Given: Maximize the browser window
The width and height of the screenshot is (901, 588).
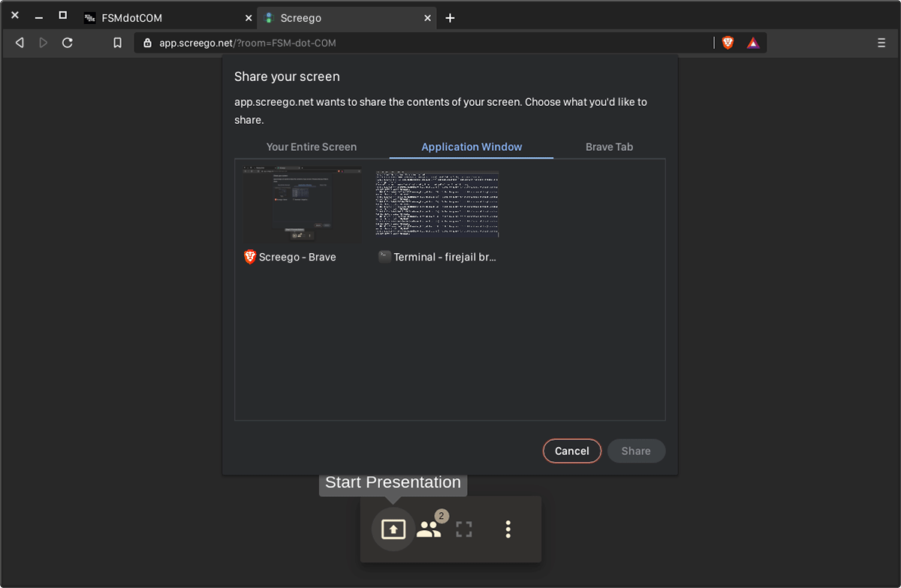Looking at the screenshot, I should tap(63, 15).
